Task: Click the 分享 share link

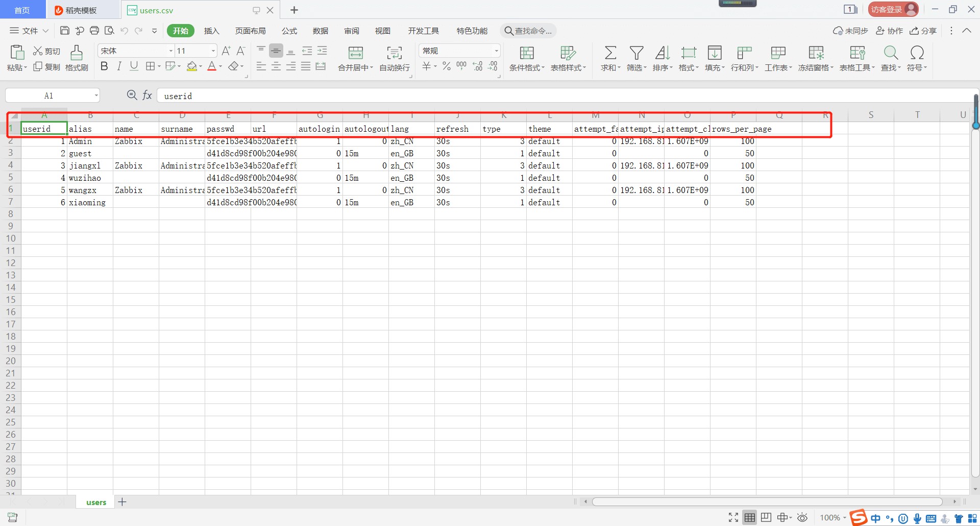Action: click(x=923, y=31)
